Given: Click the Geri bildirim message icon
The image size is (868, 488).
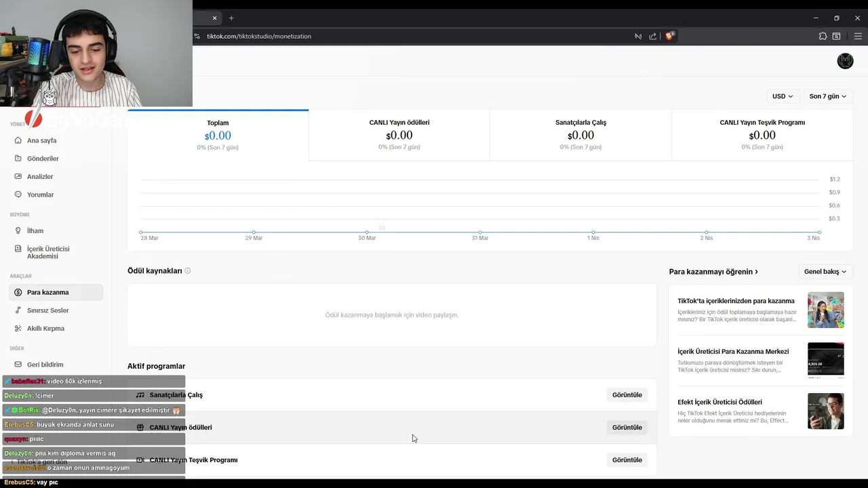Looking at the screenshot, I should point(18,365).
